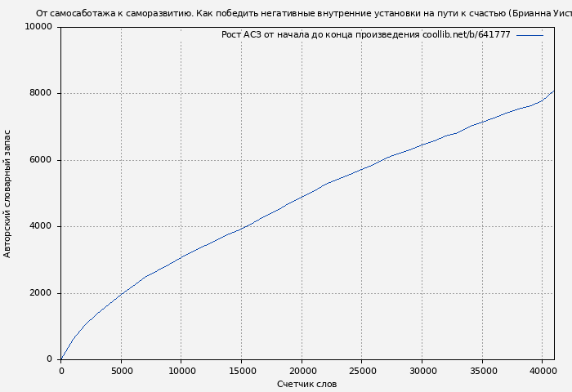Click the 8000 label on the Y-axis
Screen dimensions: 572x392
(41, 93)
